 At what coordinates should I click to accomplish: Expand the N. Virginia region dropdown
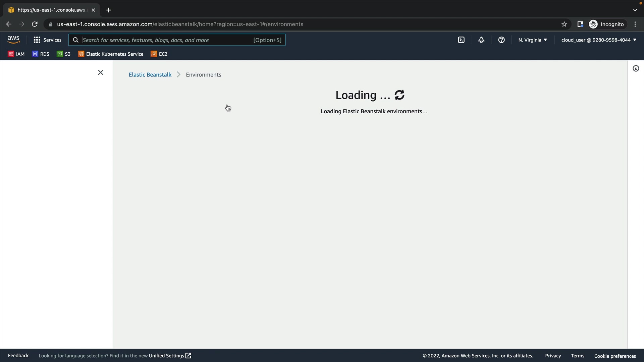pyautogui.click(x=532, y=40)
